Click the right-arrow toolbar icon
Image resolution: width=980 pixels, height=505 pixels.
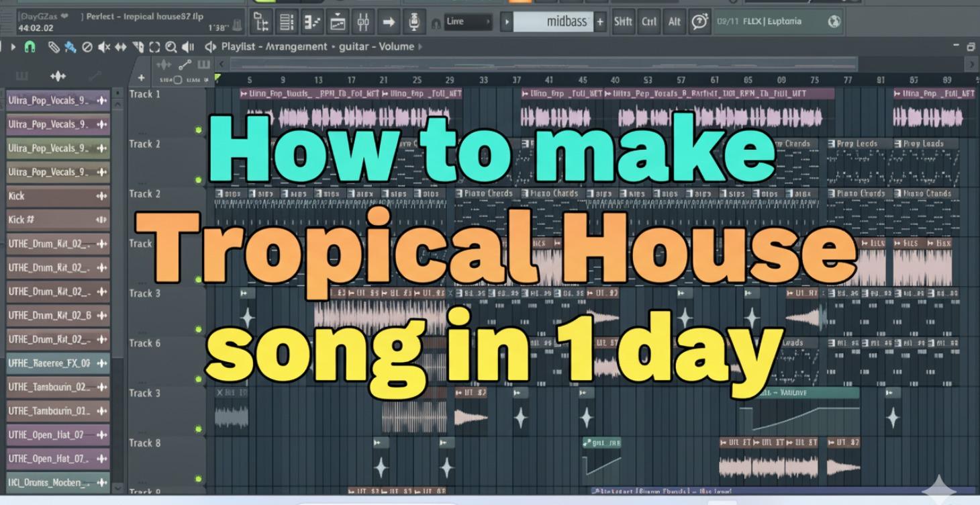click(389, 22)
